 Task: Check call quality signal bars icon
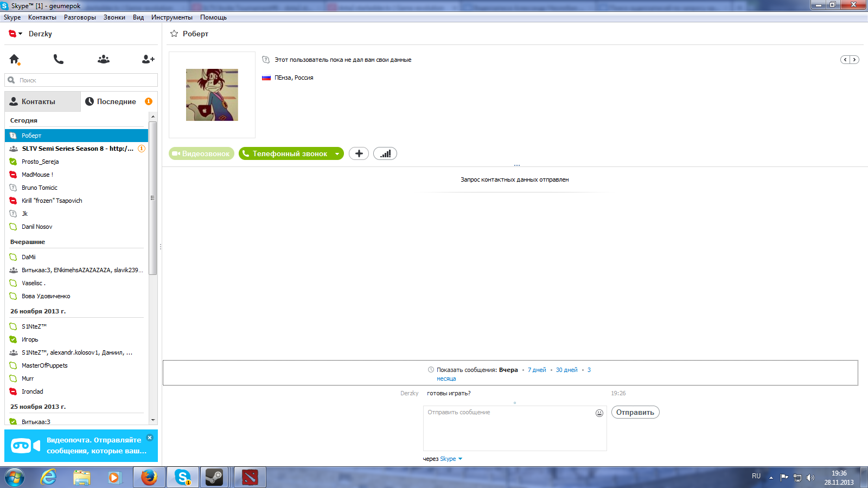tap(385, 153)
